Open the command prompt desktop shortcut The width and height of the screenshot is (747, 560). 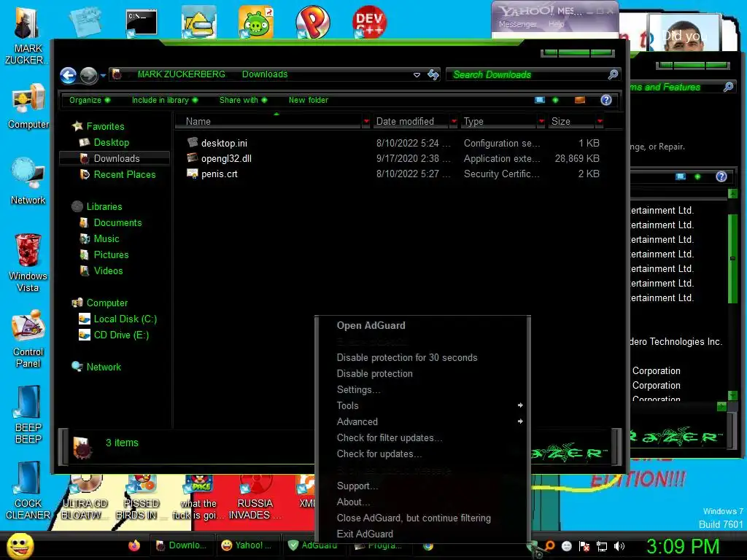click(142, 23)
